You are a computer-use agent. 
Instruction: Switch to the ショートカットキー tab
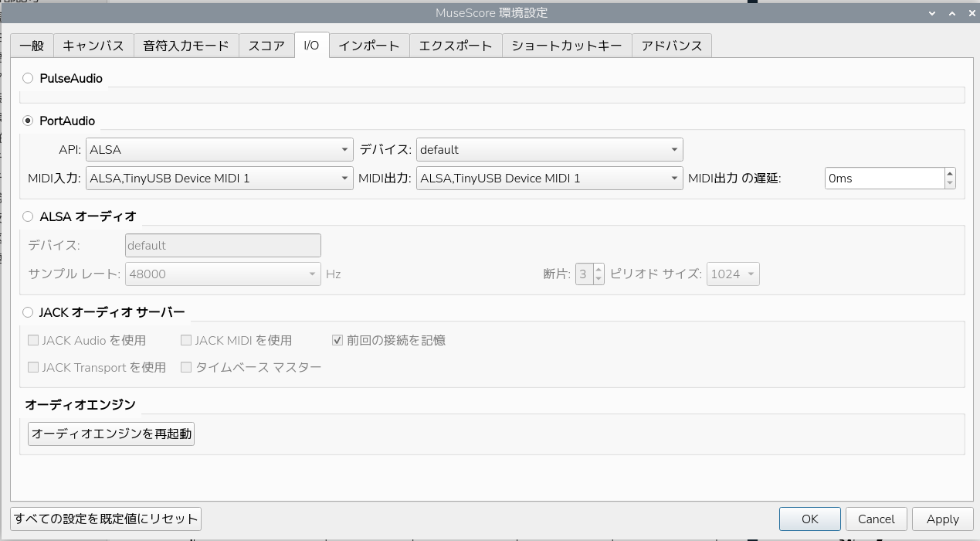[567, 46]
